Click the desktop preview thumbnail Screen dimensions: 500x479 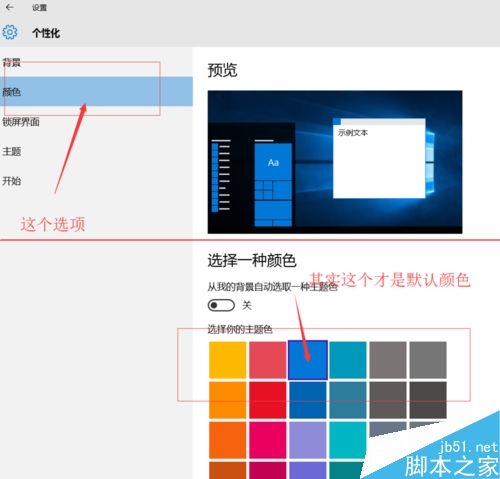tap(335, 162)
